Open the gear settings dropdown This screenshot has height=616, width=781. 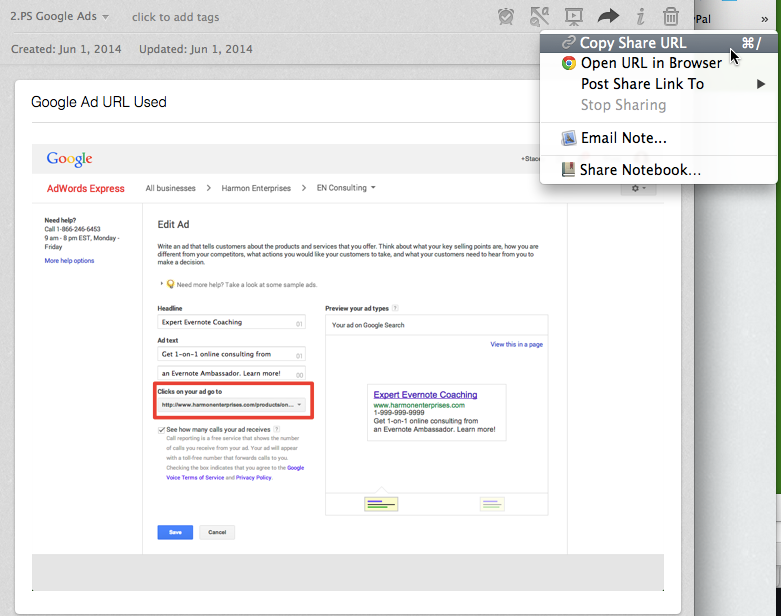638,188
